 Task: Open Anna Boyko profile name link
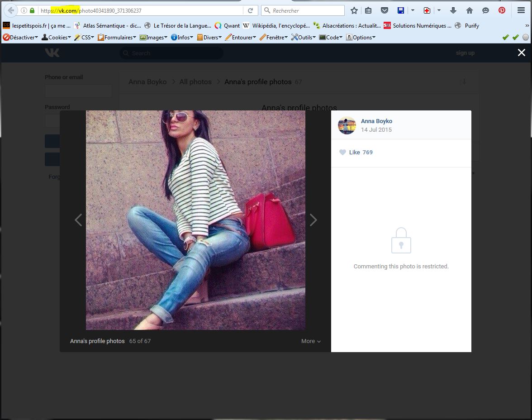(376, 121)
